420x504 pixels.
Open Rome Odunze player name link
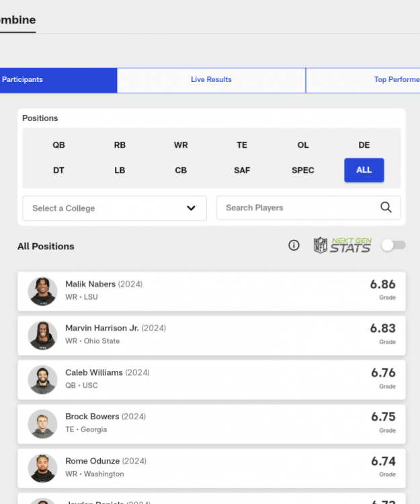pyautogui.click(x=91, y=462)
